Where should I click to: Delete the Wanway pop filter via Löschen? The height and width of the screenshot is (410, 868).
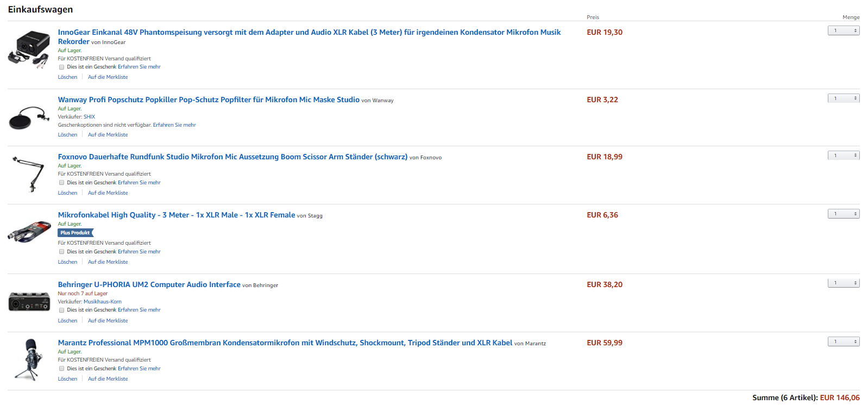click(67, 135)
